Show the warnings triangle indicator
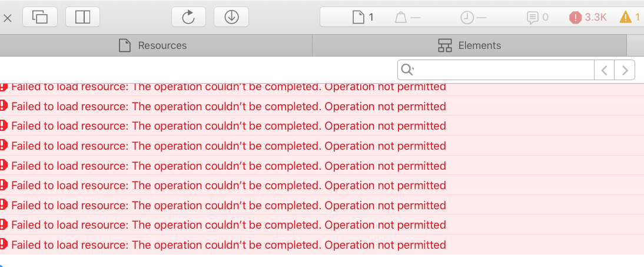 (630, 17)
